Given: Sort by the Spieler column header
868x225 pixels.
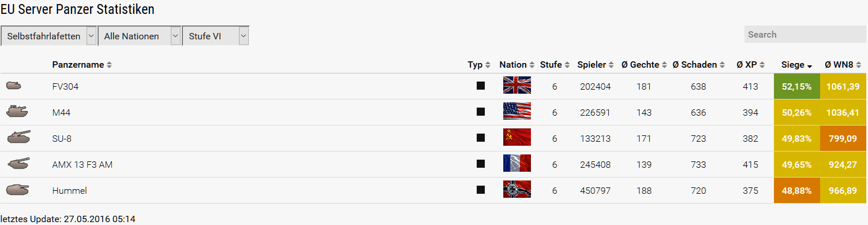Looking at the screenshot, I should click(596, 65).
